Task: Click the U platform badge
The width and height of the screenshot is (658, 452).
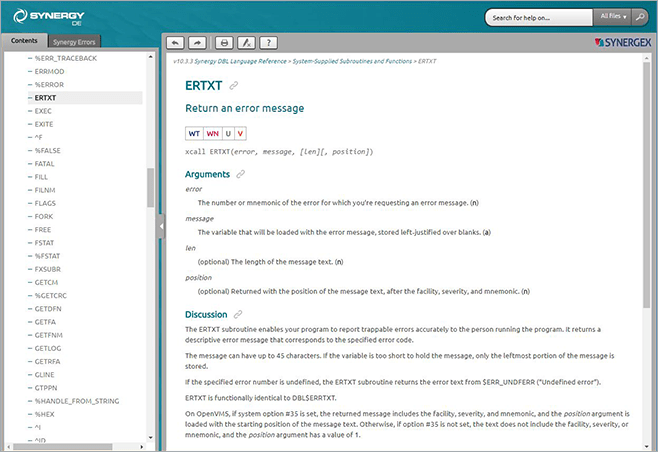Action: [x=228, y=133]
